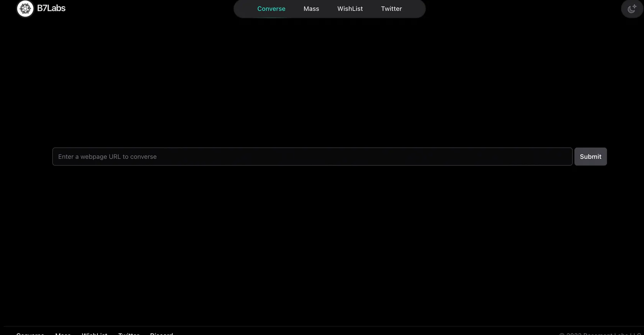Image resolution: width=644 pixels, height=335 pixels.
Task: Open the Converse tab in top navigation
Action: pyautogui.click(x=271, y=9)
